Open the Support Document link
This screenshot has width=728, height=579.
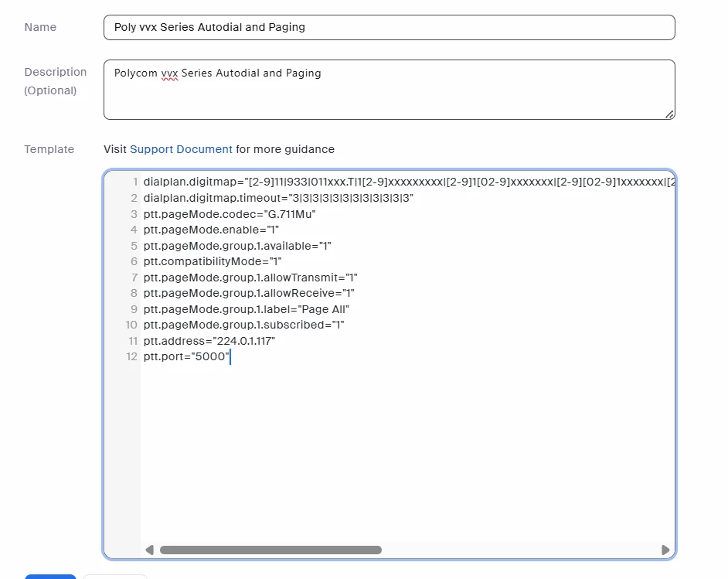(x=181, y=149)
